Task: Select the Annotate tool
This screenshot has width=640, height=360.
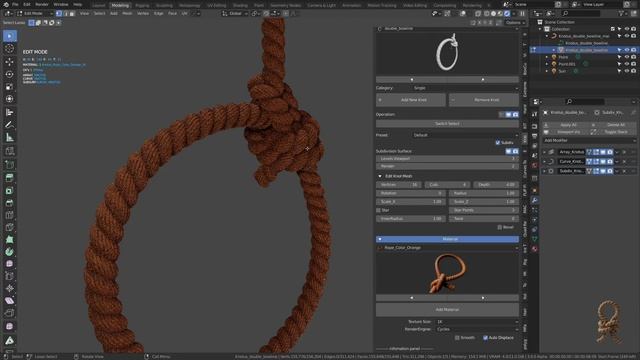Action: point(9,125)
